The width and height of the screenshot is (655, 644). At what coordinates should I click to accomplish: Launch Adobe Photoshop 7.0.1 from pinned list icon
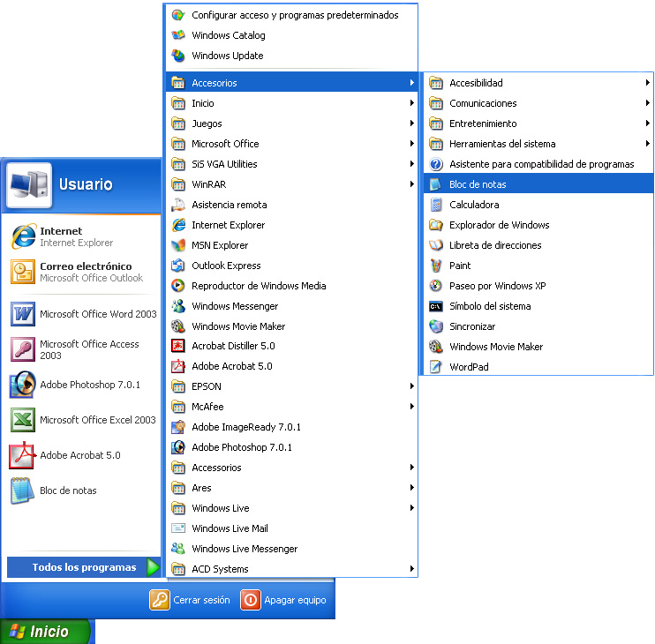click(x=22, y=386)
